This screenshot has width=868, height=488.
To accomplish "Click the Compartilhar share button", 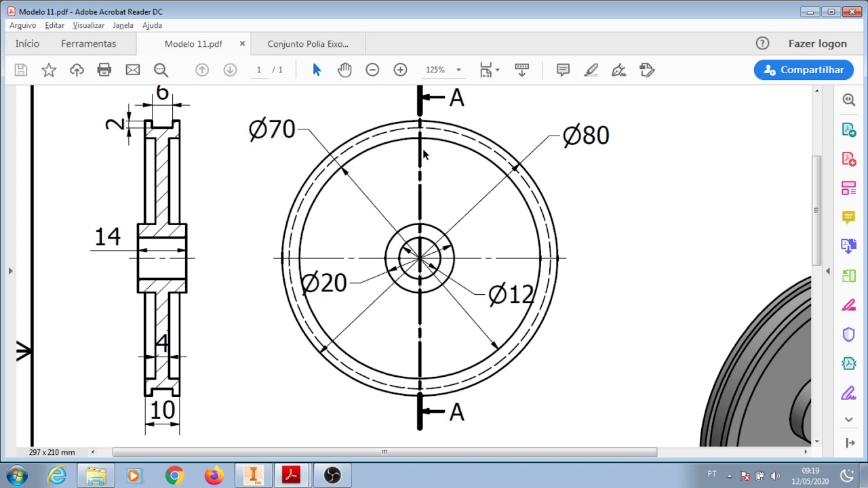I will tap(804, 70).
